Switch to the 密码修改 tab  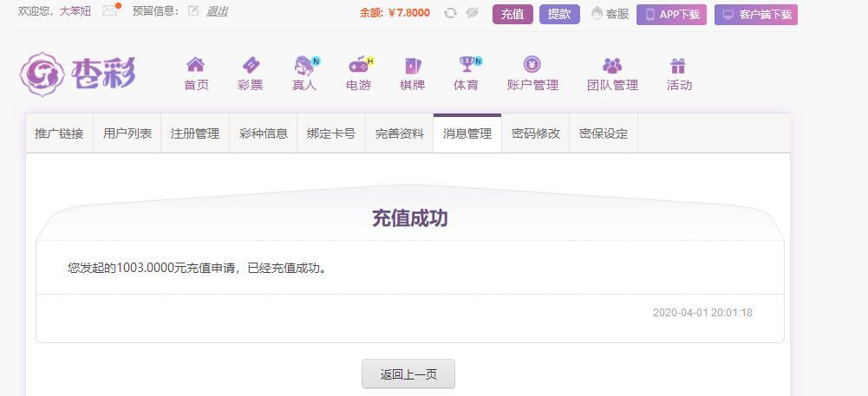[x=536, y=133]
